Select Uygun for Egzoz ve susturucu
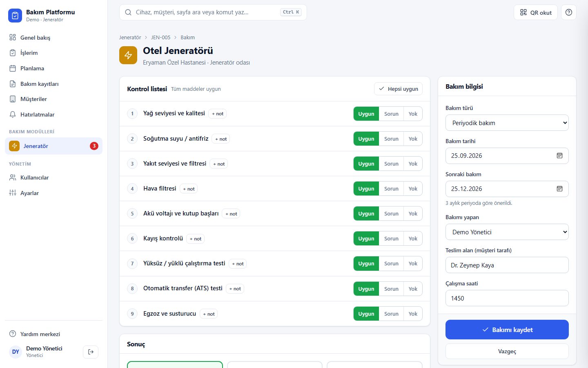This screenshot has height=368, width=588. coord(366,314)
